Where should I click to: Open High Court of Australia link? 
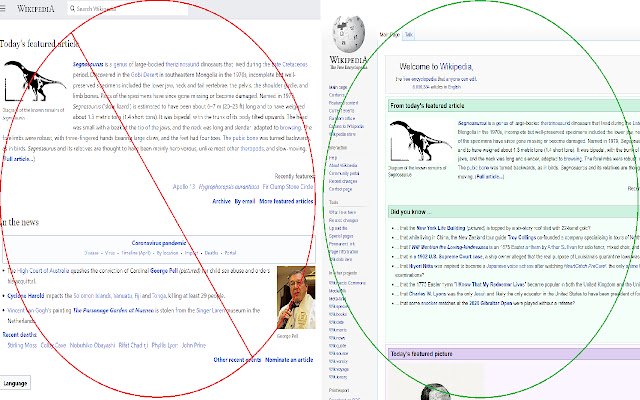[x=43, y=271]
